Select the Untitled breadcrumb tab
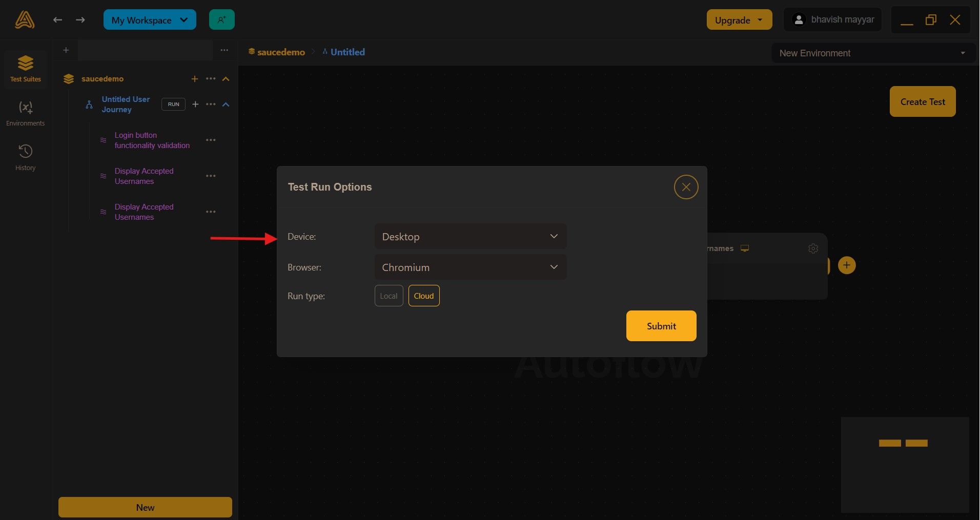Viewport: 980px width, 520px height. tap(347, 52)
